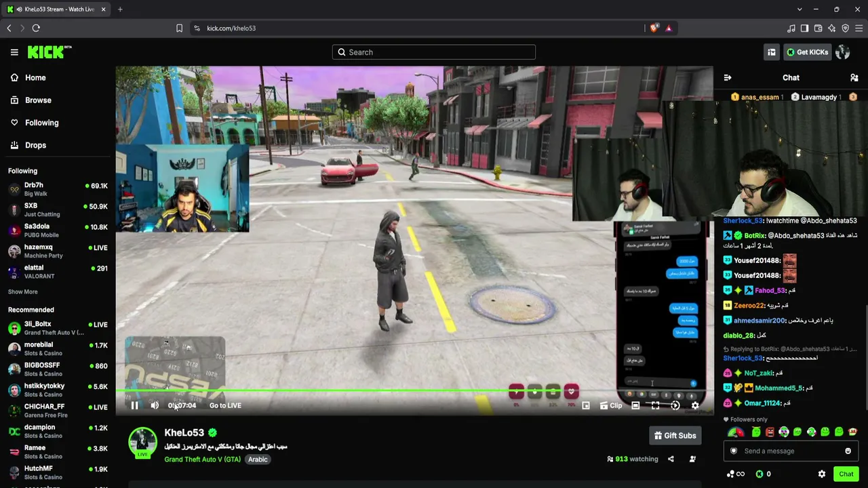The width and height of the screenshot is (868, 488).
Task: Open the red-green gauge emote
Action: pos(736,432)
